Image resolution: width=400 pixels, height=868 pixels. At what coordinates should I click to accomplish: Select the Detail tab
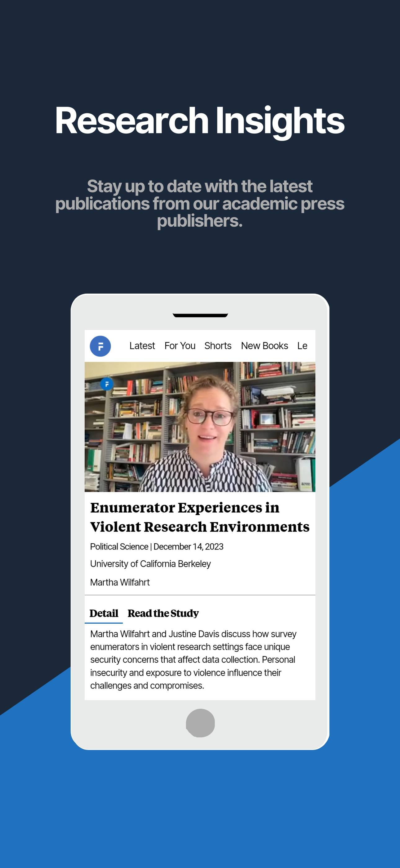[x=104, y=613]
